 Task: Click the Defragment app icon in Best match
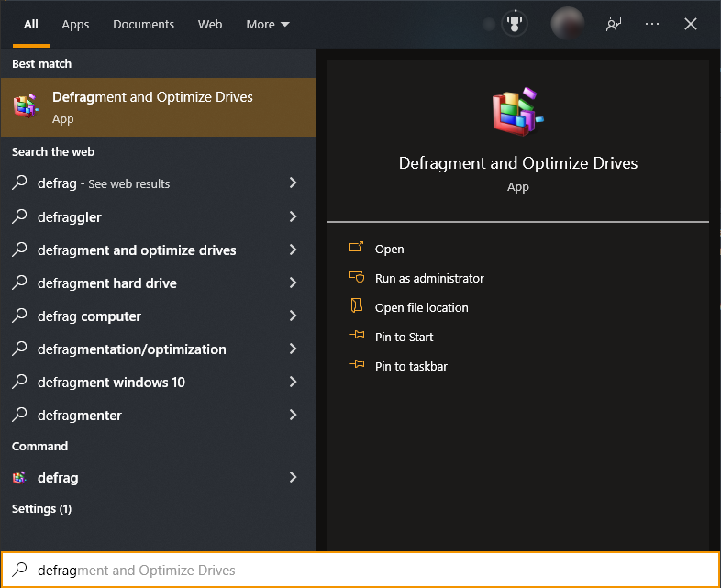coord(26,106)
